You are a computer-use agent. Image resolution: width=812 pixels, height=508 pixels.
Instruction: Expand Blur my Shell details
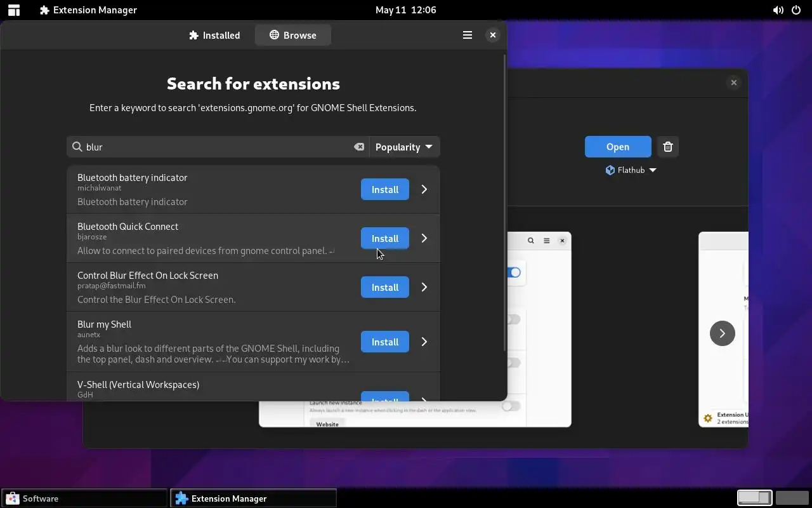click(424, 342)
